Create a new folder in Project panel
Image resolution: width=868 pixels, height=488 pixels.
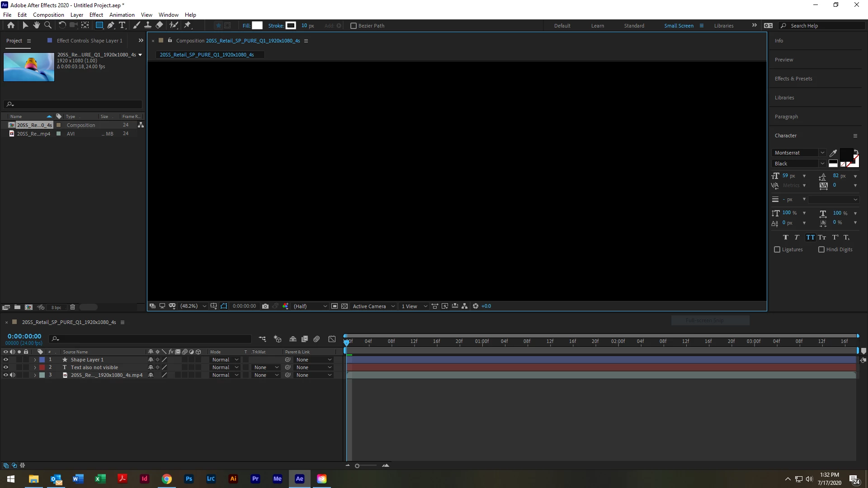pyautogui.click(x=17, y=307)
